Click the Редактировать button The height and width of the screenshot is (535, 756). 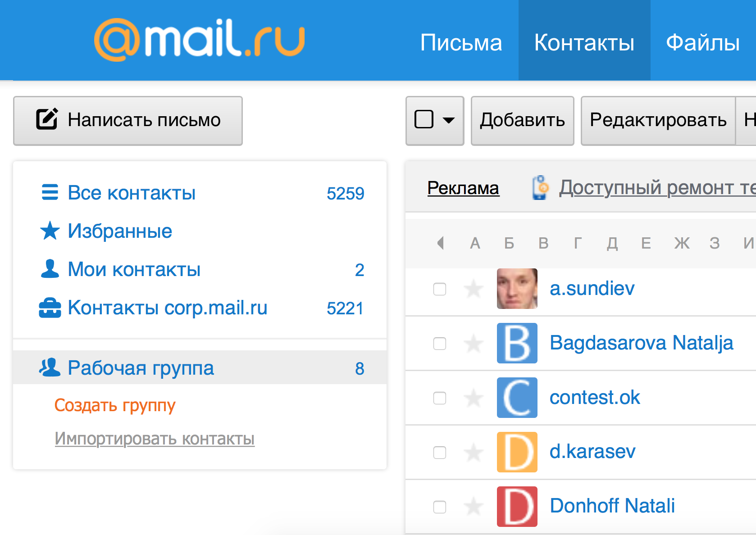[658, 121]
